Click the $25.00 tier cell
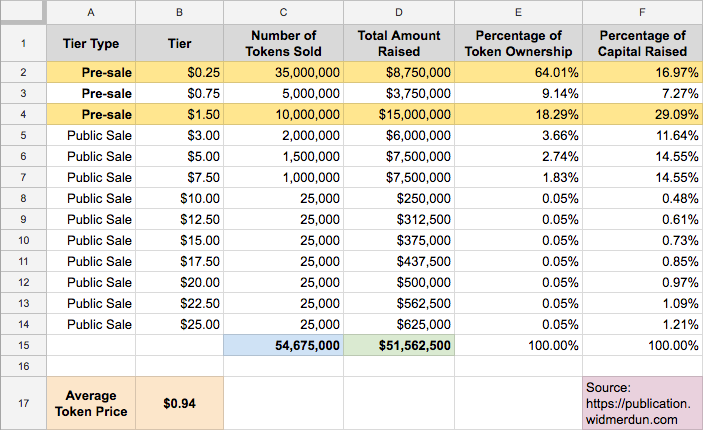703x430 pixels. click(x=179, y=324)
